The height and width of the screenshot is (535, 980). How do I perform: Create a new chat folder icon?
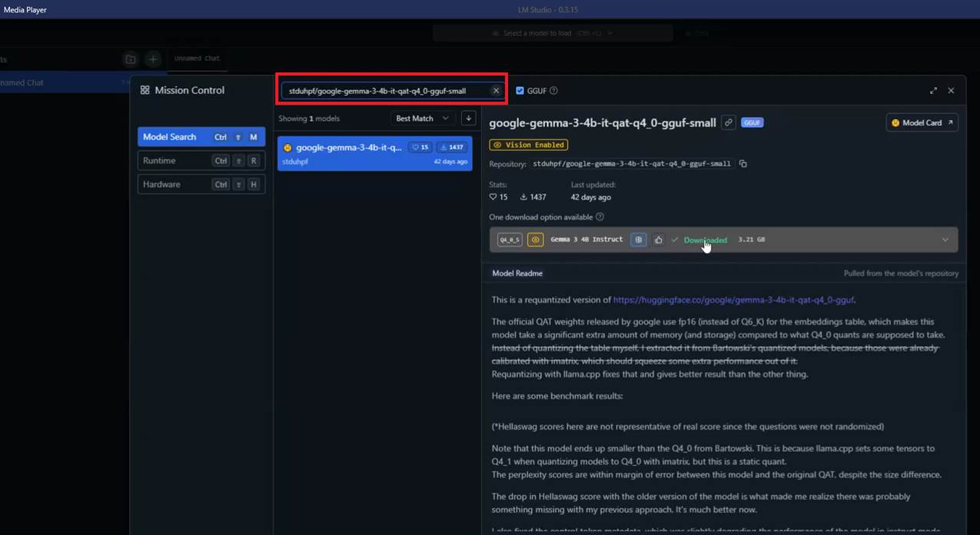pos(131,59)
